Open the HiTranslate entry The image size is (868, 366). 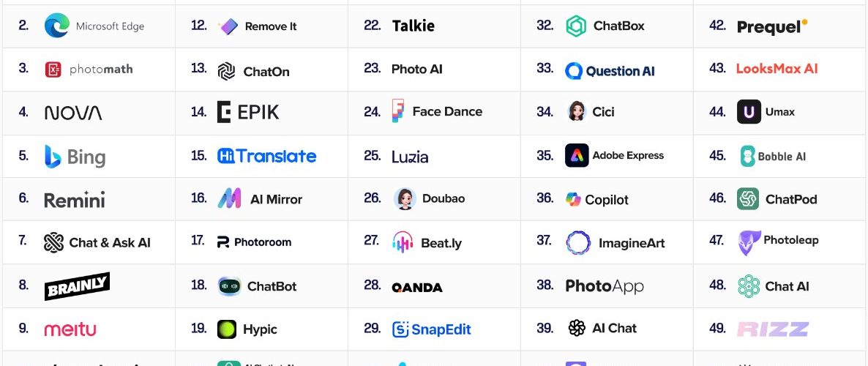click(267, 156)
